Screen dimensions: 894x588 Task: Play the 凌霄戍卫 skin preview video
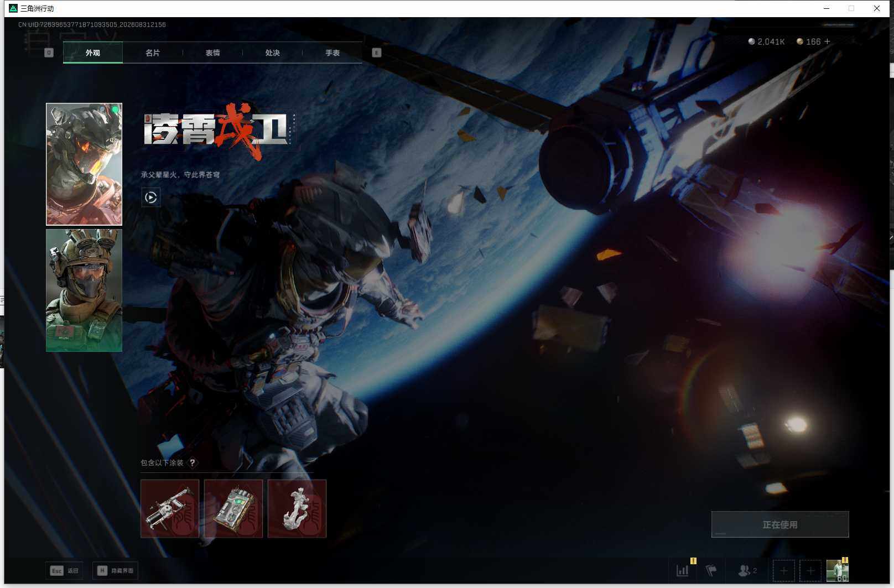coord(151,197)
